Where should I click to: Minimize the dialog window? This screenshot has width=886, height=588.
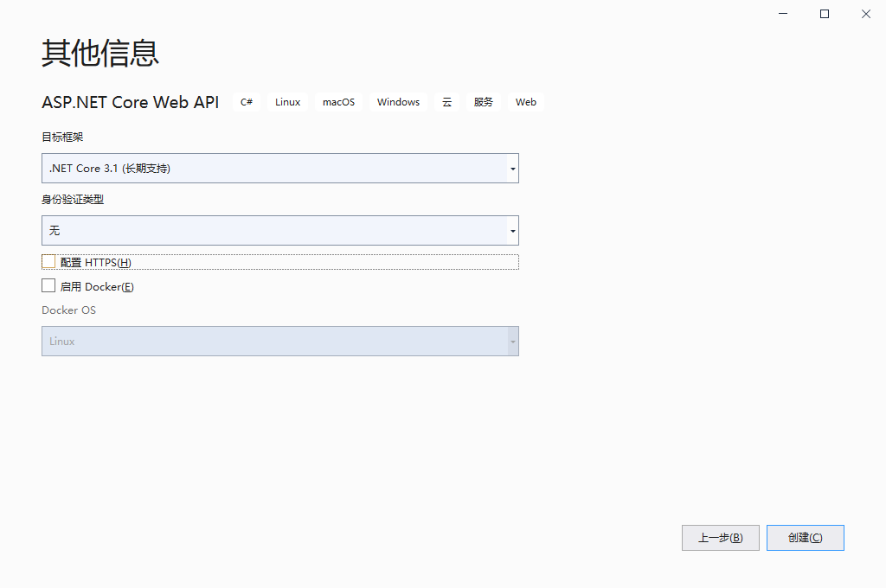[783, 14]
